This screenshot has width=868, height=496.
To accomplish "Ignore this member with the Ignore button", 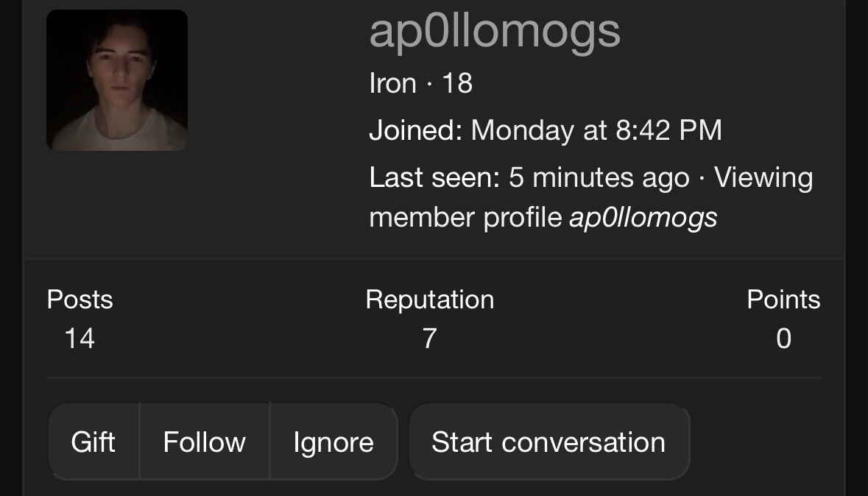I will pyautogui.click(x=334, y=442).
